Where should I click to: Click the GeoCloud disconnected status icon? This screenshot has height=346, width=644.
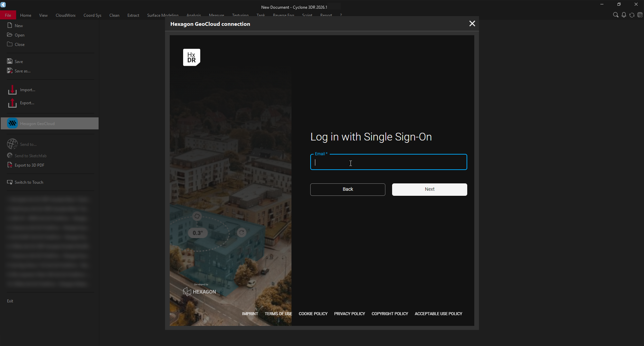(640, 15)
